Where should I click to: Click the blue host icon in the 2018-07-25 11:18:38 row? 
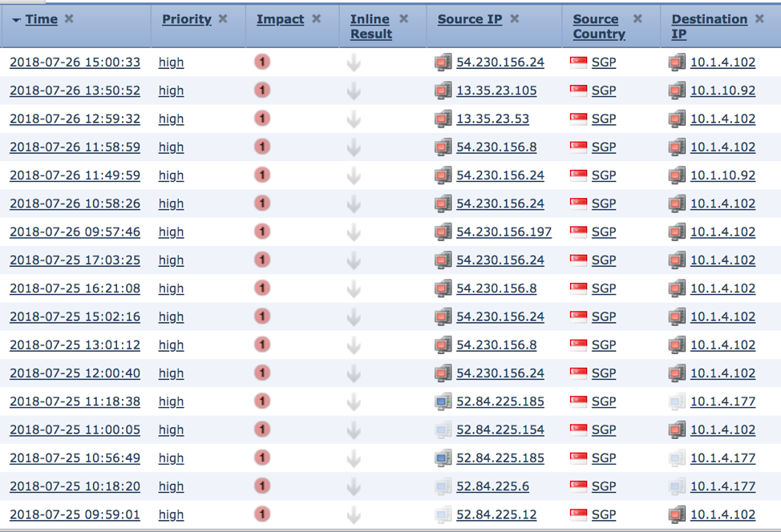tap(443, 401)
